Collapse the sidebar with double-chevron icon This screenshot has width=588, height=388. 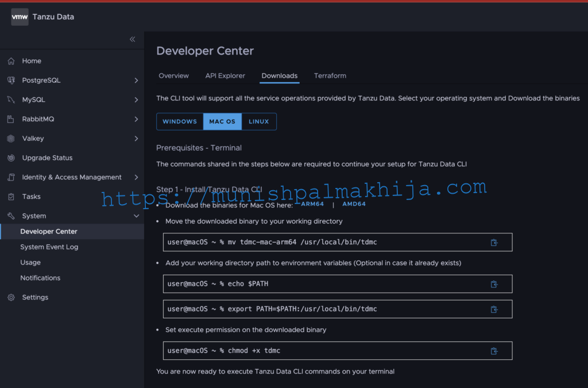pyautogui.click(x=133, y=39)
